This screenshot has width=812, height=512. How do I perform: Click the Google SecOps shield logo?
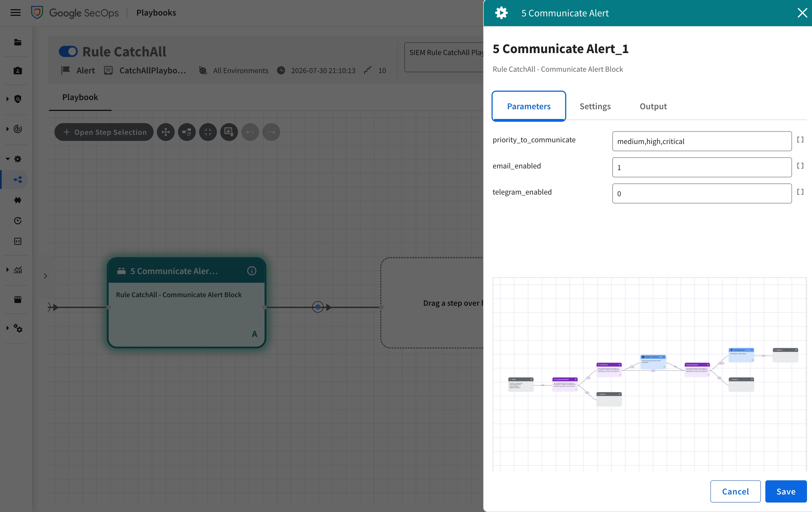(37, 13)
